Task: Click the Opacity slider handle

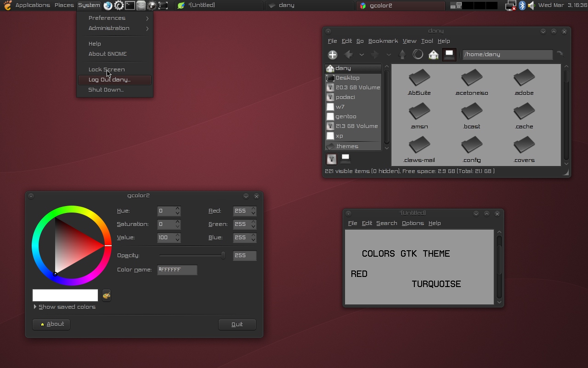Action: [x=223, y=255]
